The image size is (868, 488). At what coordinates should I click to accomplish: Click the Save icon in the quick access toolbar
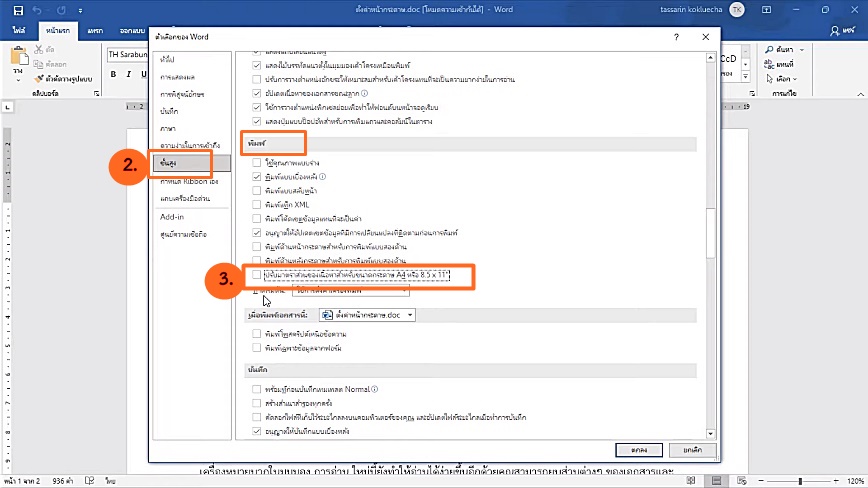click(18, 10)
